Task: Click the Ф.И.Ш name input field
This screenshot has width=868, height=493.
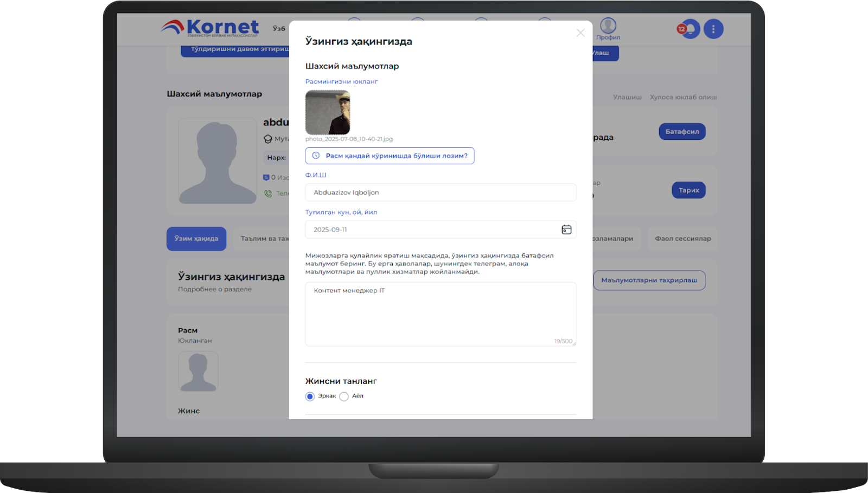Action: click(x=441, y=193)
